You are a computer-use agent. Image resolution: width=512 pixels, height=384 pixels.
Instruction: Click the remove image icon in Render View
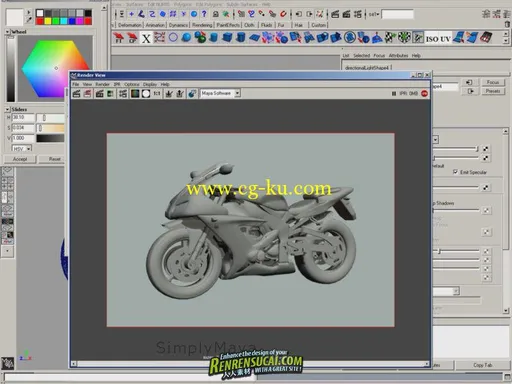[180, 94]
